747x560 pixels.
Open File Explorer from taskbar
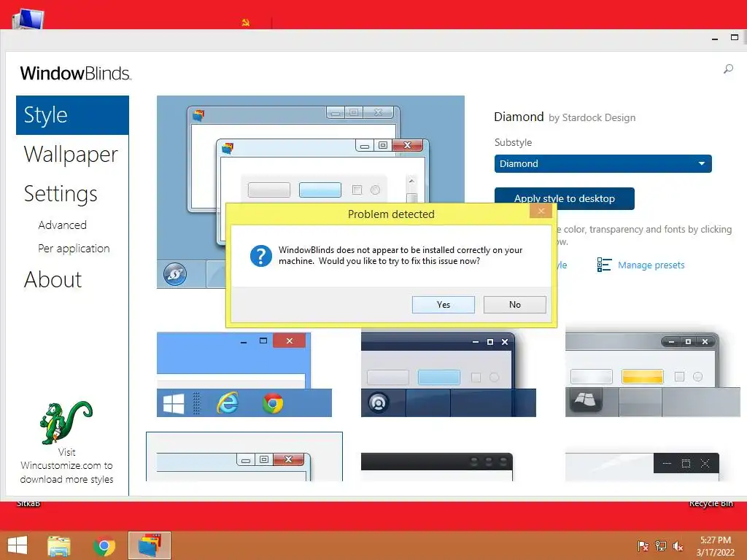(59, 545)
